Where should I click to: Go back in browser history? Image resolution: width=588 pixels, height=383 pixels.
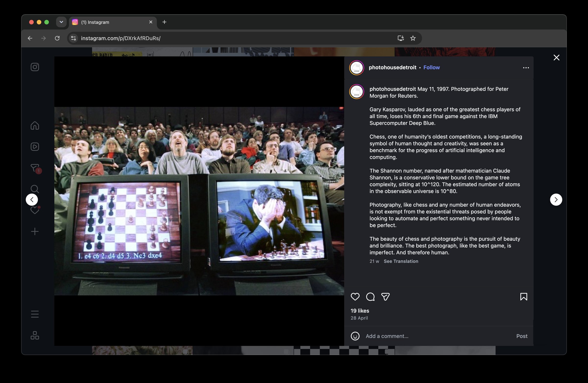(30, 38)
